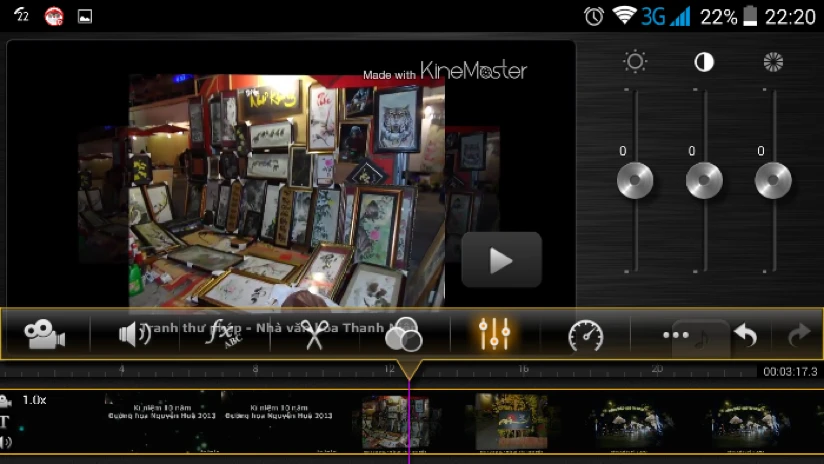Click the track's audio speaker icon
This screenshot has height=464, width=824.
(5, 442)
